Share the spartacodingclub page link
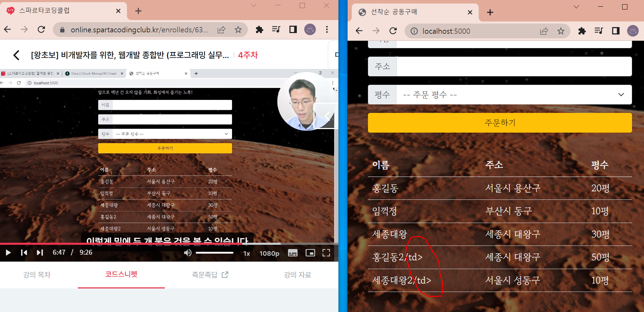The image size is (644, 312). (x=221, y=30)
